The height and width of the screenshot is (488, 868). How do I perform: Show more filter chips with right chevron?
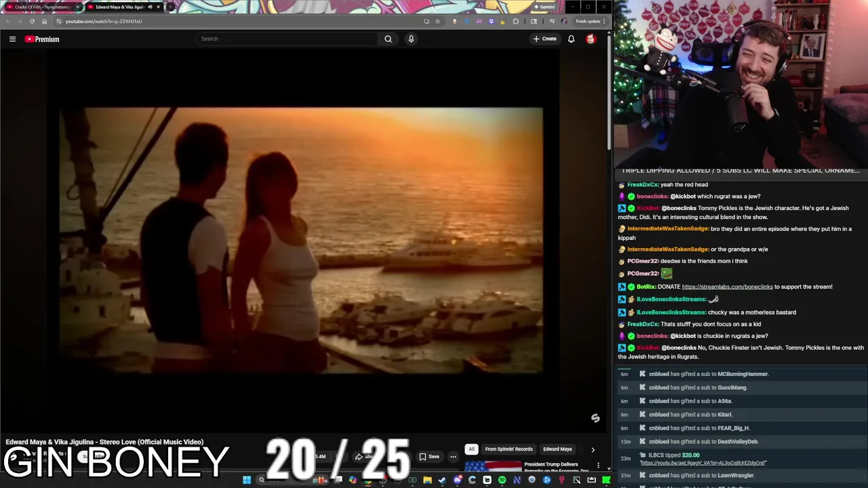[x=593, y=449]
